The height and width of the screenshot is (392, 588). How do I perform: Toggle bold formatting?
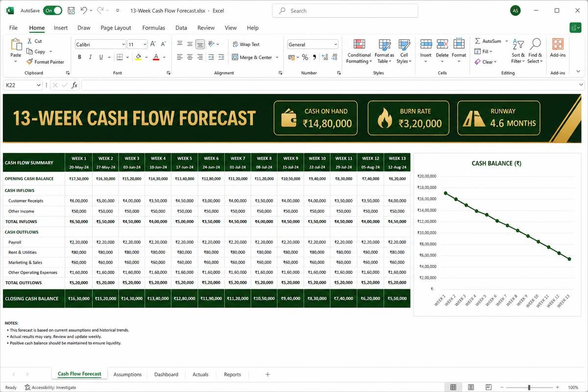(x=79, y=57)
